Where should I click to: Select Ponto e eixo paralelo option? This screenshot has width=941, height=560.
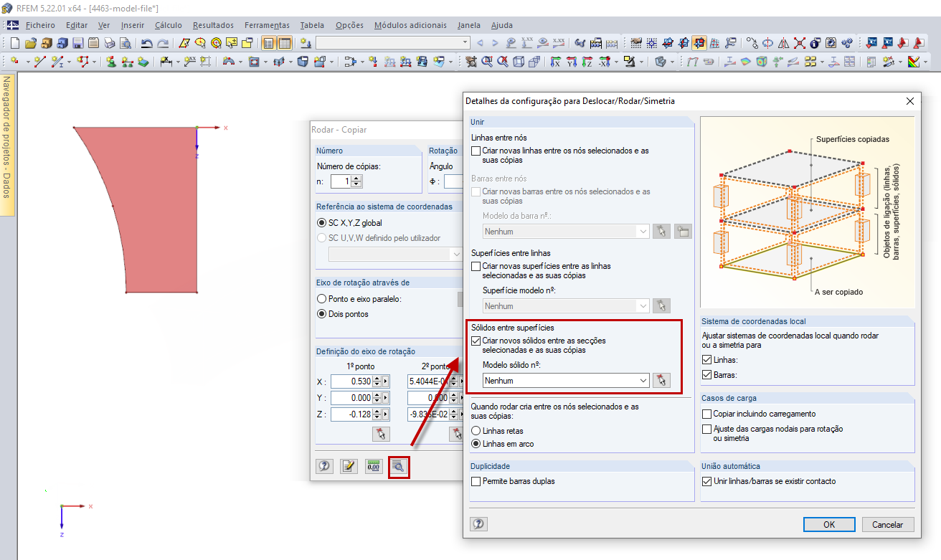pyautogui.click(x=321, y=299)
